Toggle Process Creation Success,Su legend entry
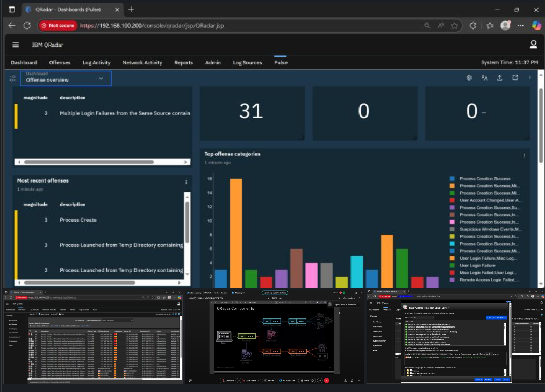Viewport: 545px width, 392px height. click(x=485, y=208)
